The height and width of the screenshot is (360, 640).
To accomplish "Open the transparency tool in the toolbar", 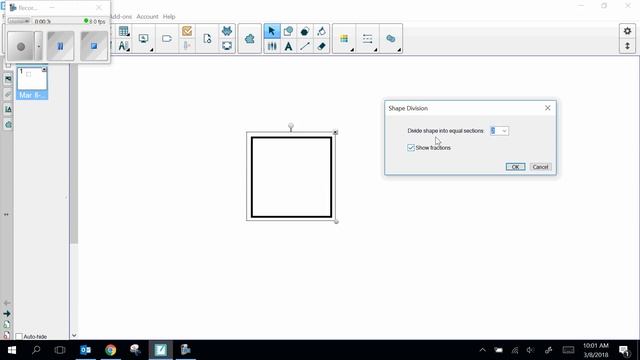I will click(x=391, y=39).
